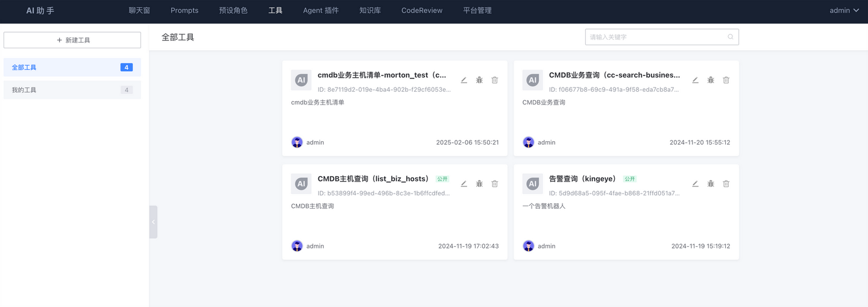Switch to the Prompts tab

click(184, 10)
